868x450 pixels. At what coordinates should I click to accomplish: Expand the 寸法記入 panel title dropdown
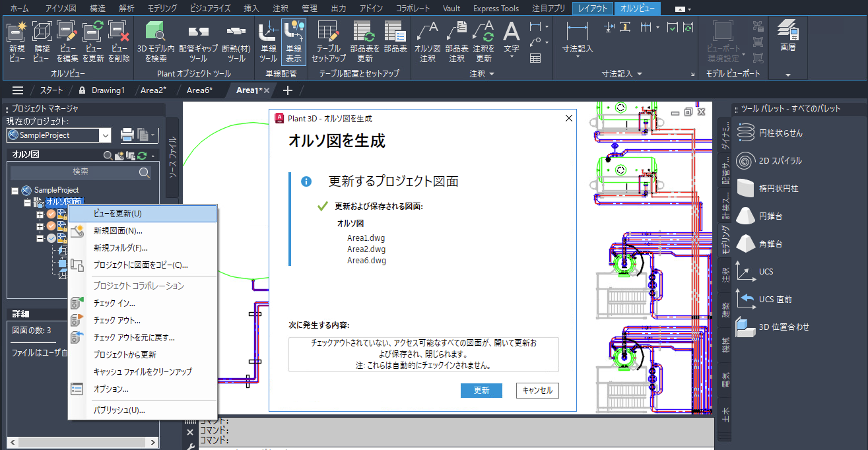click(x=639, y=74)
